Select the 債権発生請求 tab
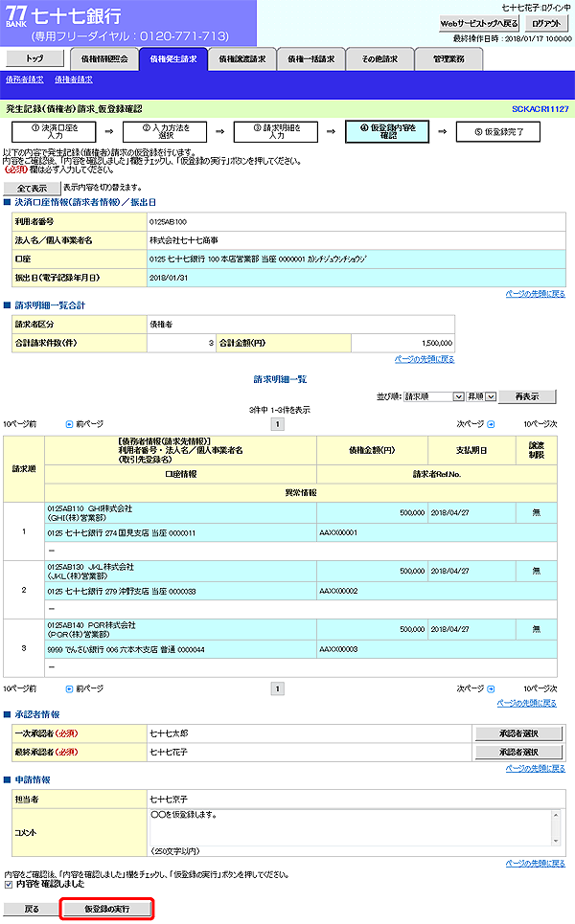The image size is (575, 924). tap(173, 59)
